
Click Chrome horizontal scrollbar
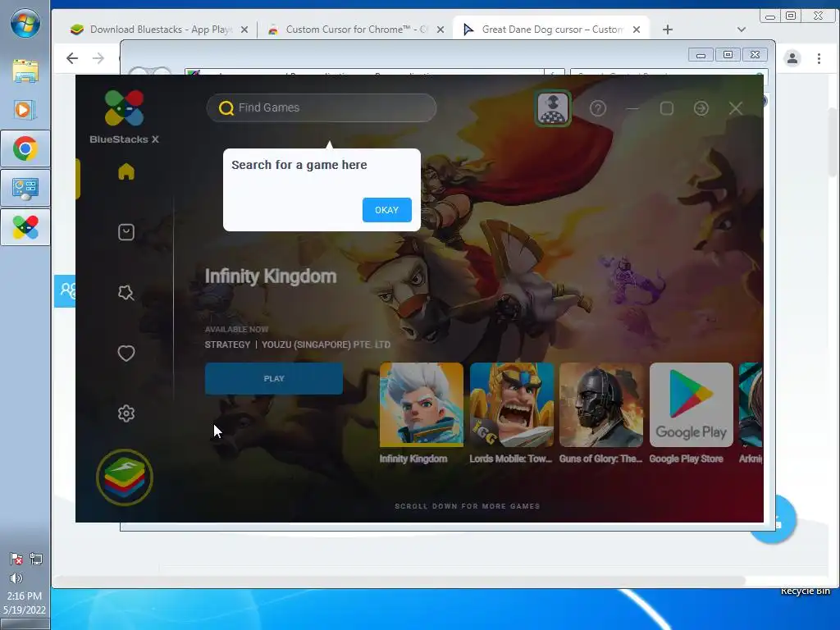coord(399,582)
